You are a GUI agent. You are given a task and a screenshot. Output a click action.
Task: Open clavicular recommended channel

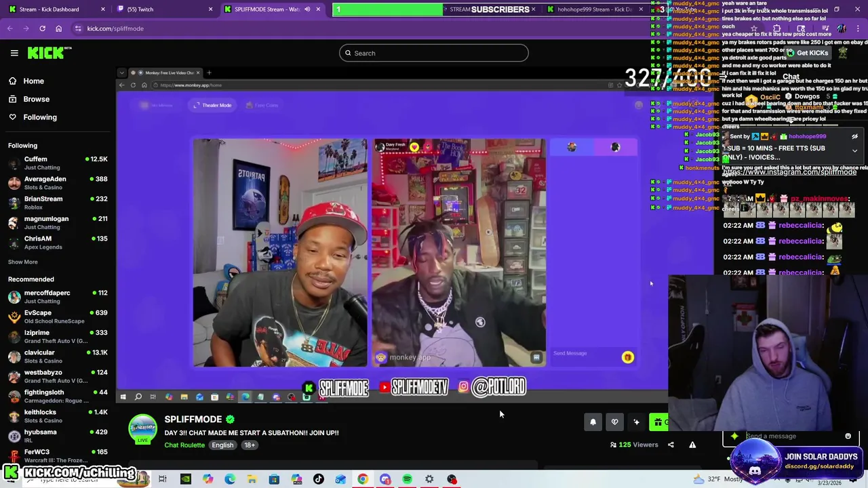click(58, 357)
